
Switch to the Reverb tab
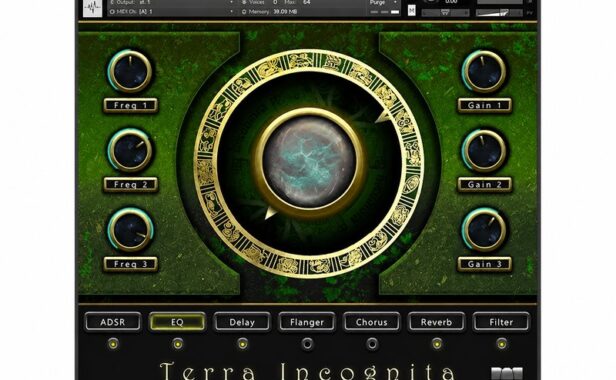click(x=436, y=322)
